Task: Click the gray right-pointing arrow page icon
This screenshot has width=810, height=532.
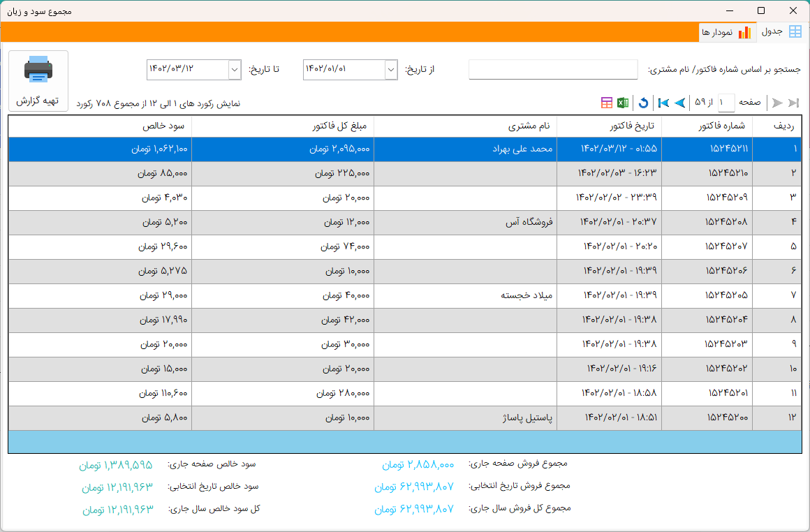Action: [x=777, y=103]
